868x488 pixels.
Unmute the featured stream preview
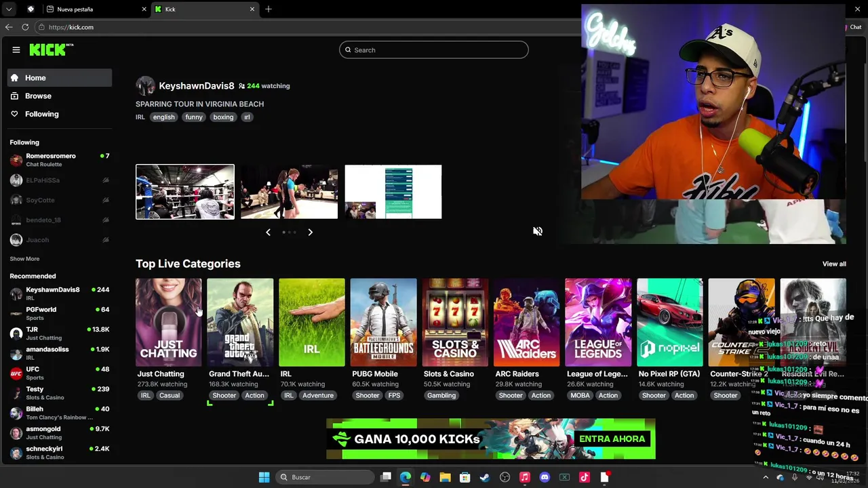tap(538, 231)
